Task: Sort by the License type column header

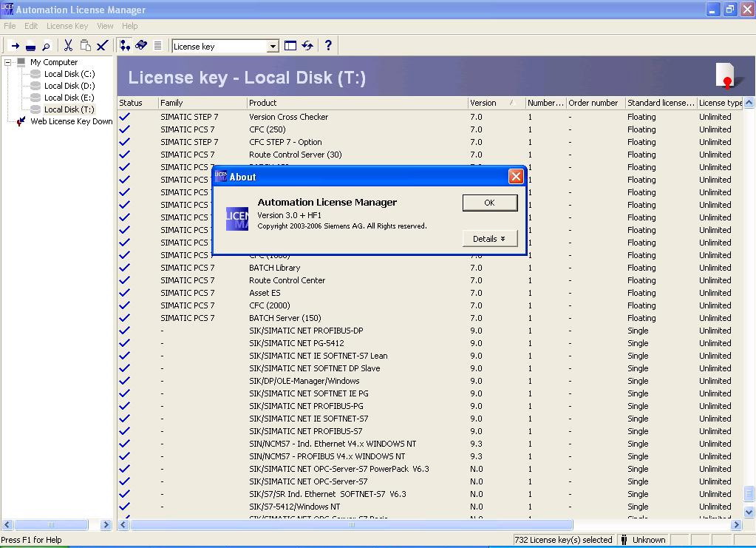Action: (721, 103)
